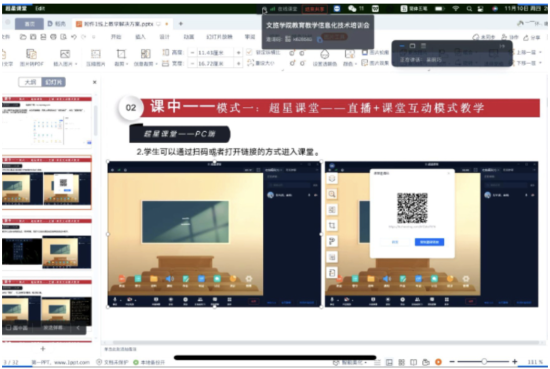Click the picture outline icon

pyautogui.click(x=365, y=53)
